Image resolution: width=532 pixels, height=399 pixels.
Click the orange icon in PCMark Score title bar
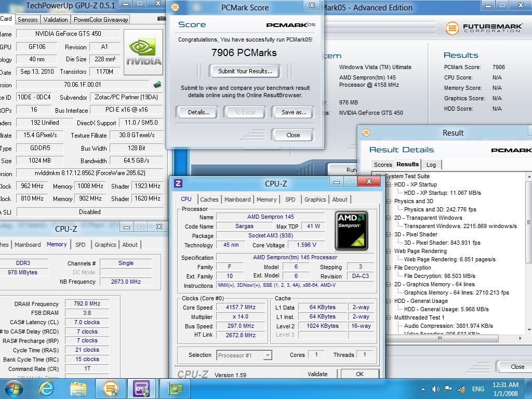tap(175, 7)
